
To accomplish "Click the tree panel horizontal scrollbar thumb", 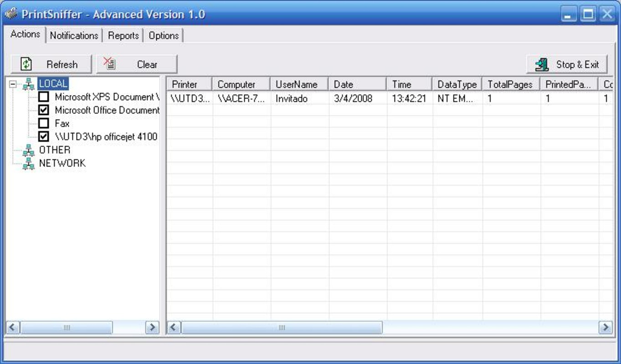I will point(66,327).
